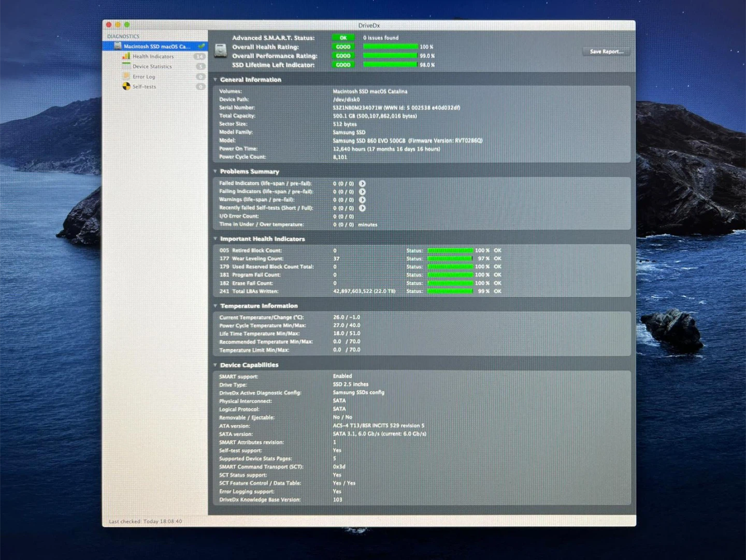Collapse the Device Capabilities section
The image size is (746, 560).
[215, 365]
